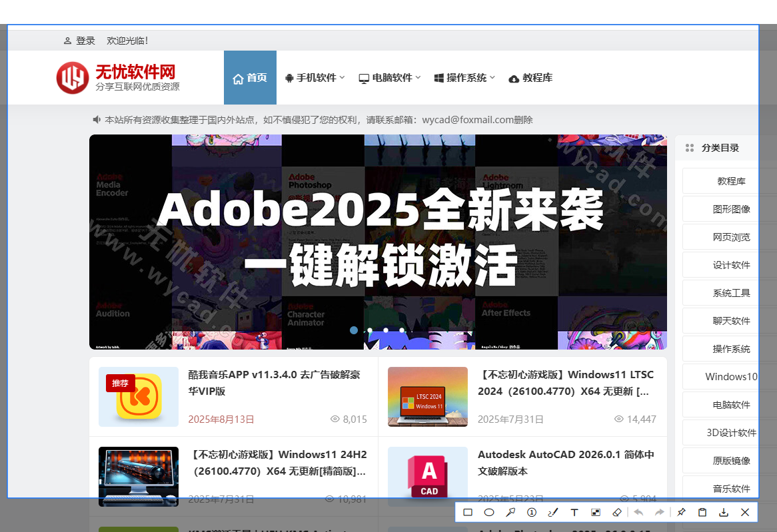
Task: Select the mosaic blur tool
Action: tap(595, 512)
